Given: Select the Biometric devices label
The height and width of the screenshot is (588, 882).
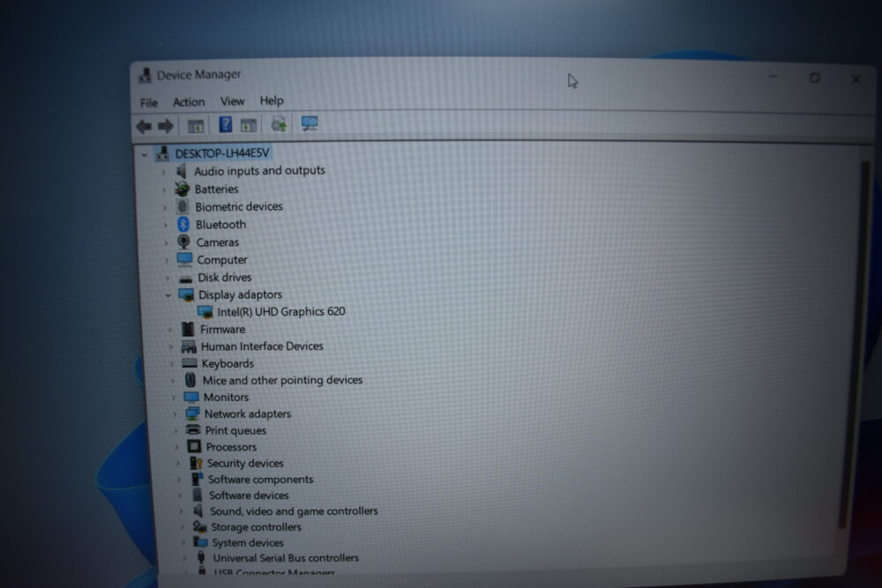Looking at the screenshot, I should (x=238, y=206).
